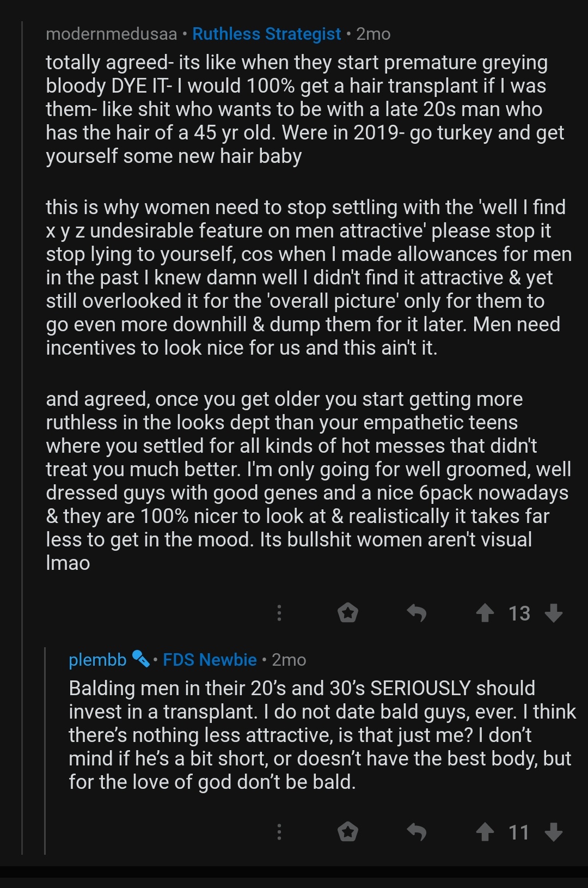
Task: Downvote modernmedusaa's comment
Action: 554,613
